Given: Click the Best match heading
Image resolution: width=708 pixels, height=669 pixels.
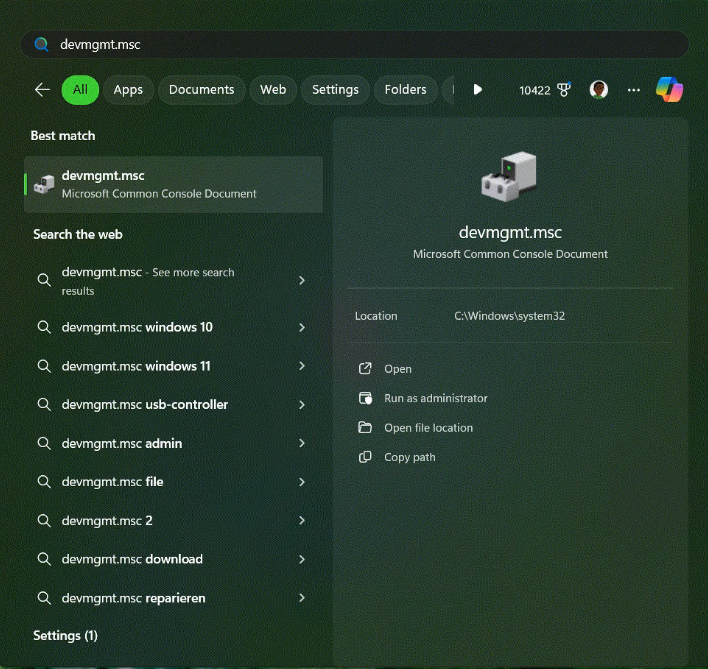Looking at the screenshot, I should click(63, 136).
